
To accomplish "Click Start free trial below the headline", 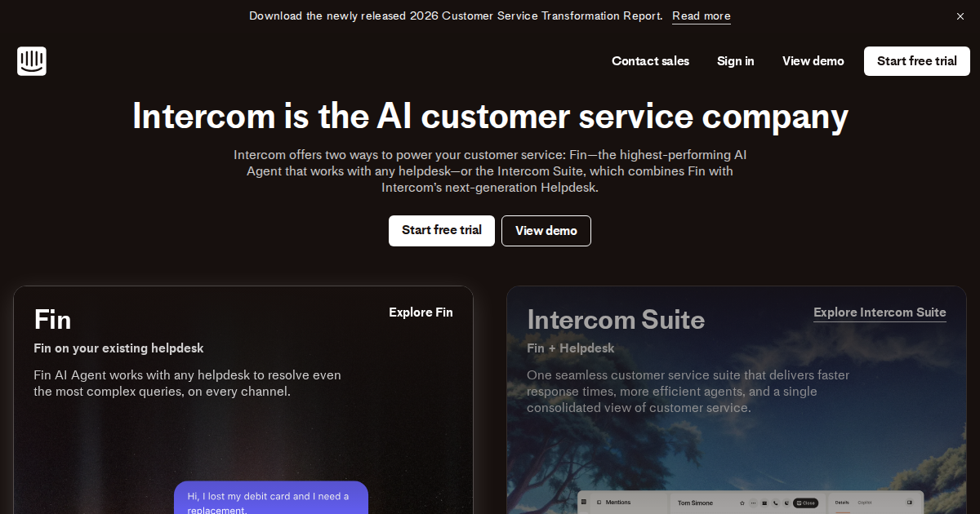I will coord(442,231).
